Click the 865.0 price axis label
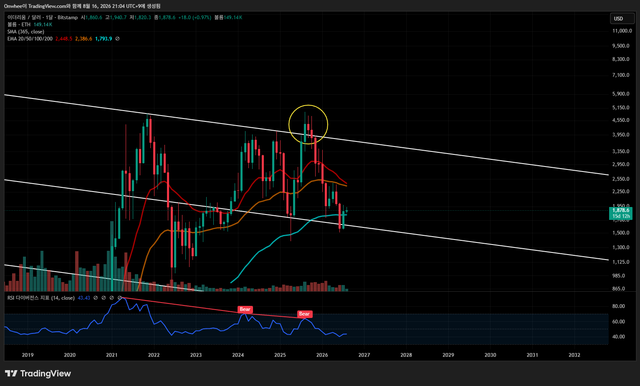Image resolution: width=640 pixels, height=386 pixels. pos(618,288)
